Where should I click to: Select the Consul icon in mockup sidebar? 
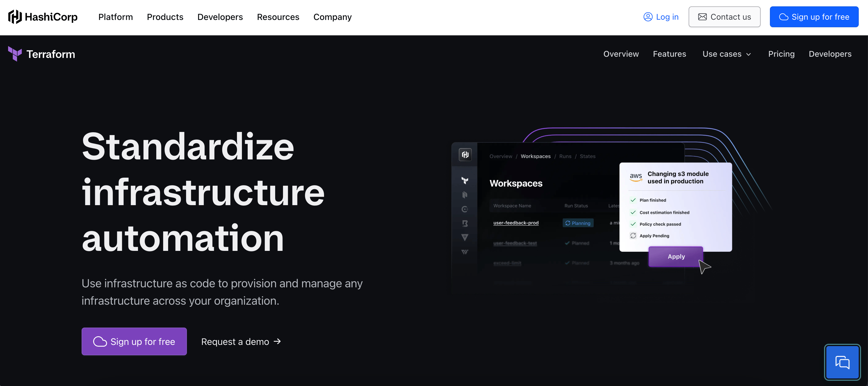point(465,209)
